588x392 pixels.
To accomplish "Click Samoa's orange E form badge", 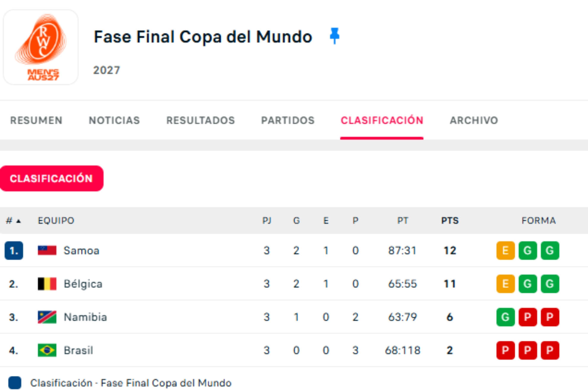I will coord(505,250).
